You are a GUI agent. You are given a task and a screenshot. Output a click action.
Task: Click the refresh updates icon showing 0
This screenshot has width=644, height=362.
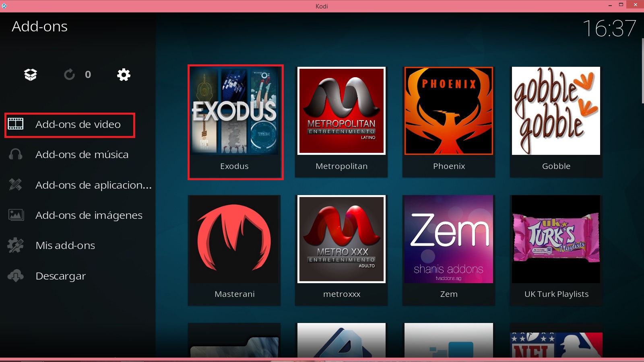click(x=69, y=74)
